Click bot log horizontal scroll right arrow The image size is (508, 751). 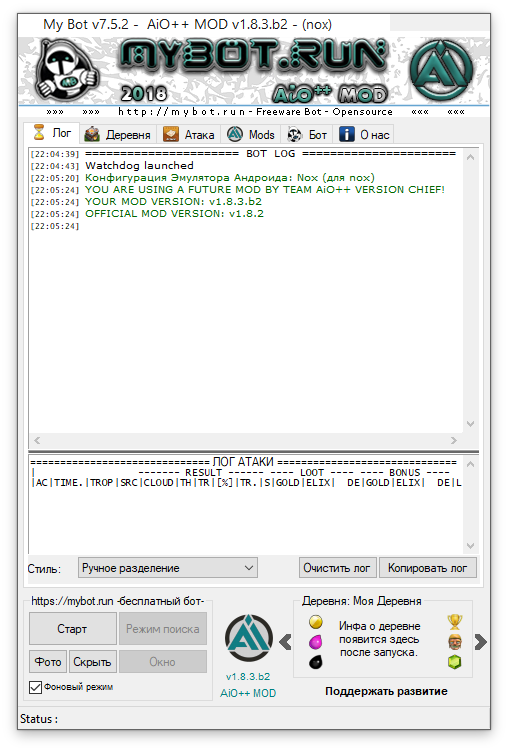453,441
